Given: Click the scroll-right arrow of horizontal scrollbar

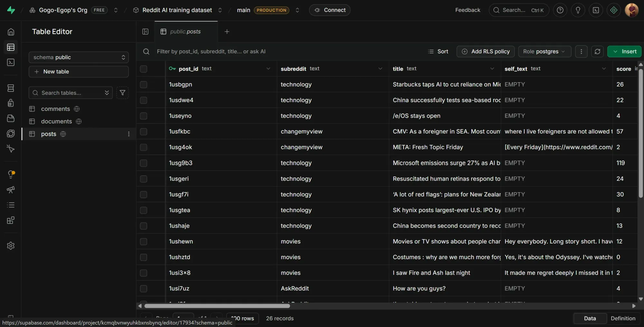Looking at the screenshot, I should click(x=634, y=306).
